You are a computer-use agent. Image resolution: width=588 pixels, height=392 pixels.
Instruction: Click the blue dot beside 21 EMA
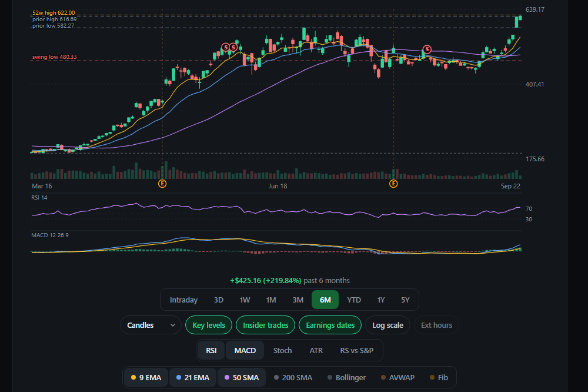[179, 377]
